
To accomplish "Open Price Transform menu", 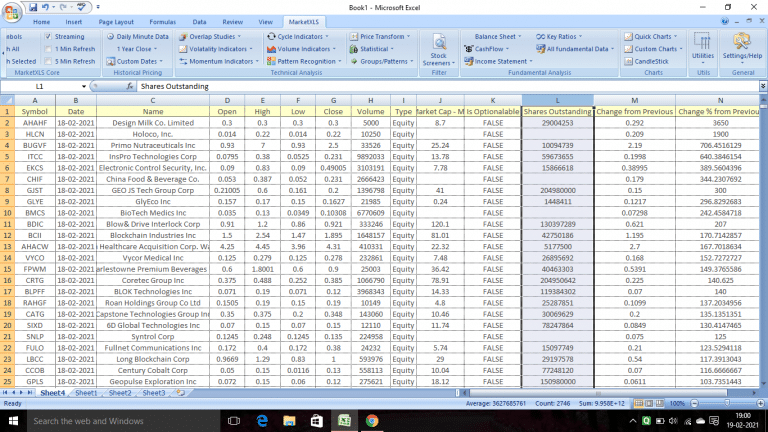I will pos(380,37).
